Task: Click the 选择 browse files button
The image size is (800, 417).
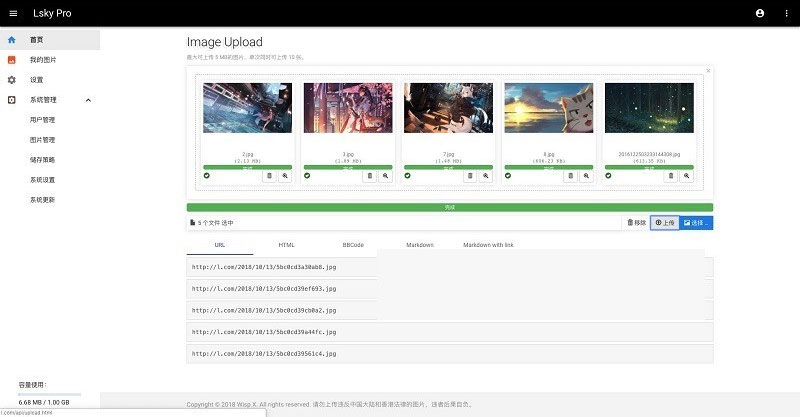Action: 697,222
